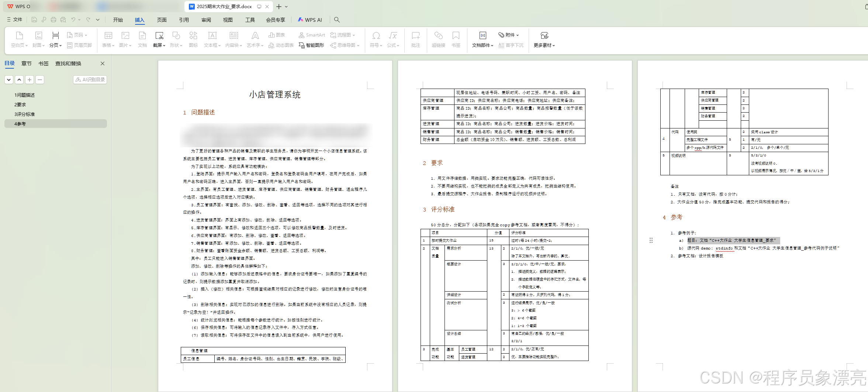Switch navigation pane to 章节 tab
868x392 pixels.
(x=27, y=63)
